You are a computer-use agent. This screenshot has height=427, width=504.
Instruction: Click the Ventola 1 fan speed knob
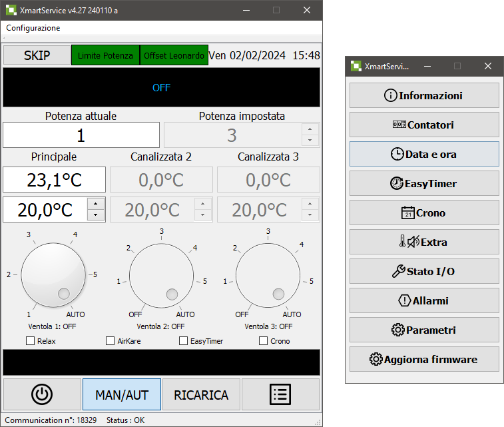(x=54, y=274)
